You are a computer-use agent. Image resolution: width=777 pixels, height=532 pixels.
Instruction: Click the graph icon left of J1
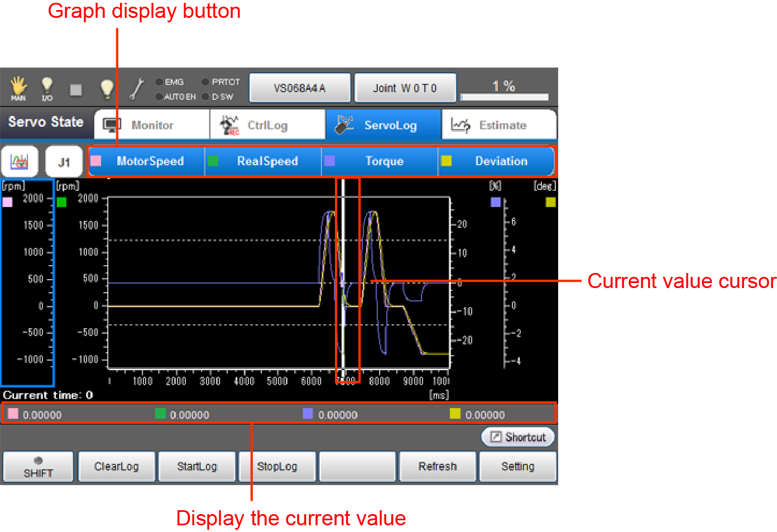click(x=20, y=162)
